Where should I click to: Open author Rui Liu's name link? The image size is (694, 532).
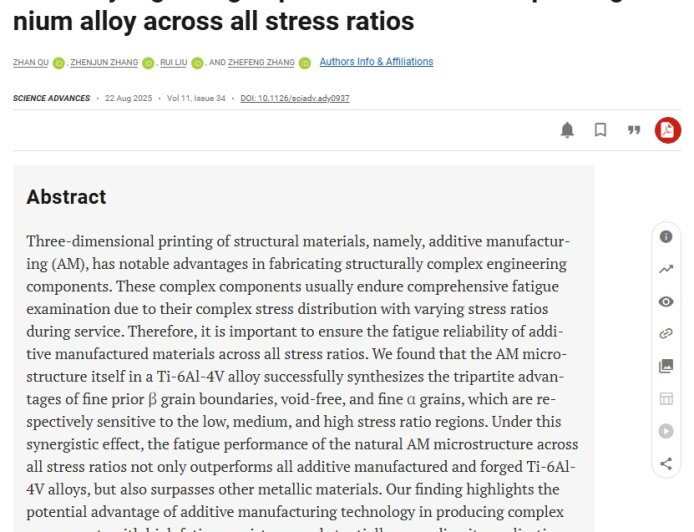pyautogui.click(x=172, y=63)
